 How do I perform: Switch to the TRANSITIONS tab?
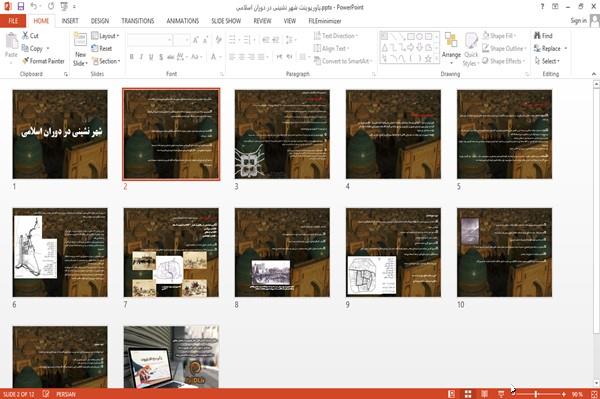pos(138,21)
